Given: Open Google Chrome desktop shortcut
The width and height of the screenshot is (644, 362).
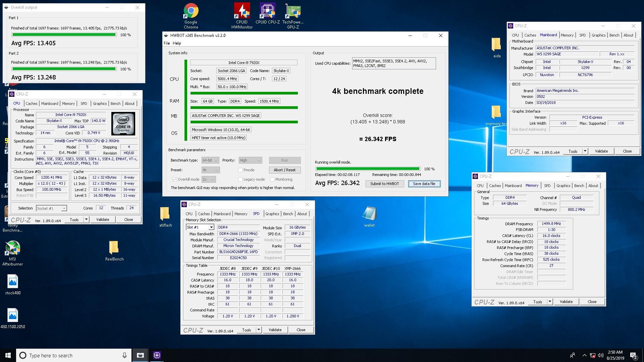Looking at the screenshot, I should click(191, 16).
